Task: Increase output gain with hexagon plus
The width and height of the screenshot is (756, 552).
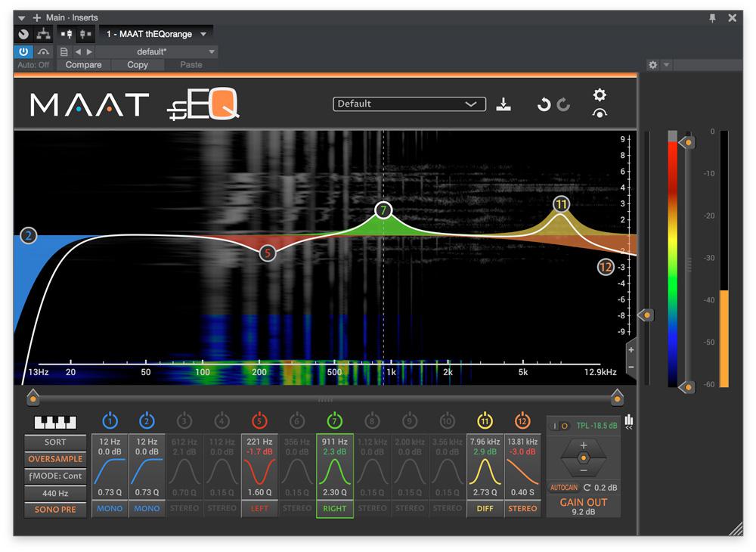Action: (x=584, y=445)
